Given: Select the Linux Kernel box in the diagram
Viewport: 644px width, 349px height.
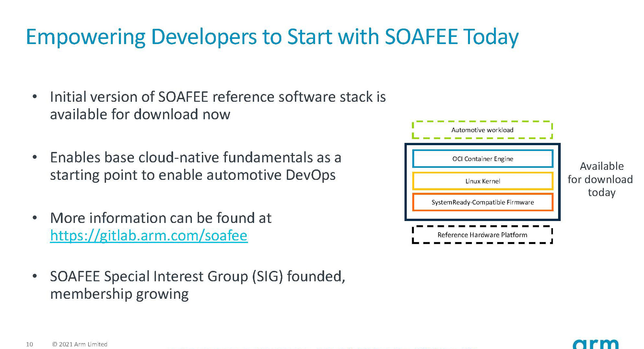Looking at the screenshot, I should coord(482,181).
